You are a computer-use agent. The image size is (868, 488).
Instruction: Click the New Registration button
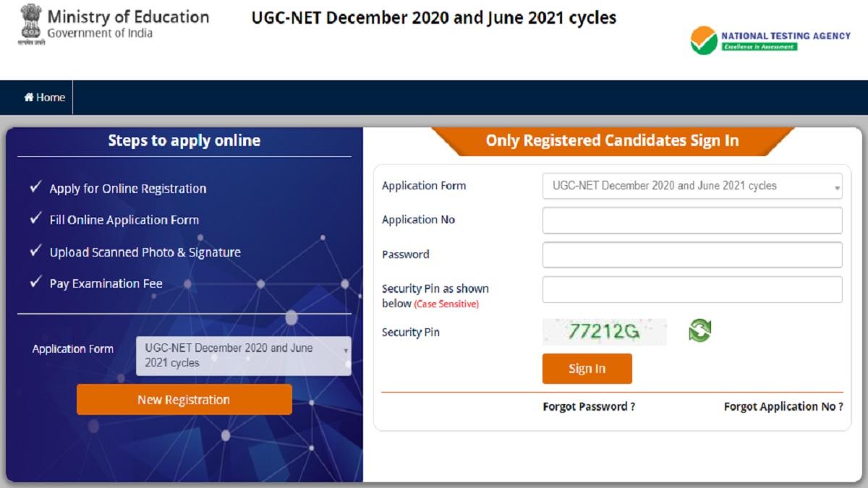pyautogui.click(x=184, y=399)
